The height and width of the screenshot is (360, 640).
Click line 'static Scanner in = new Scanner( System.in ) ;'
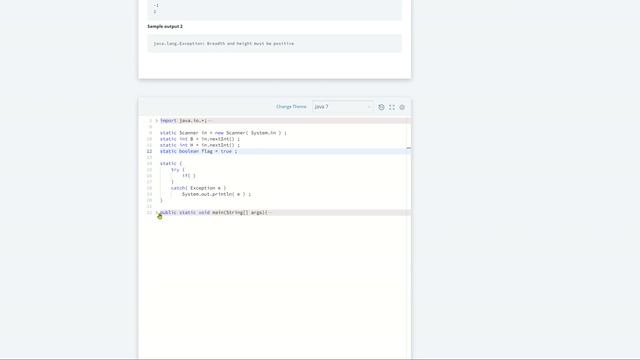click(x=223, y=133)
